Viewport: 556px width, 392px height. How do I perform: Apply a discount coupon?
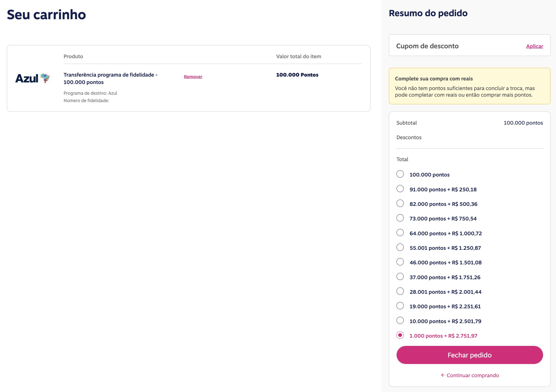(534, 46)
